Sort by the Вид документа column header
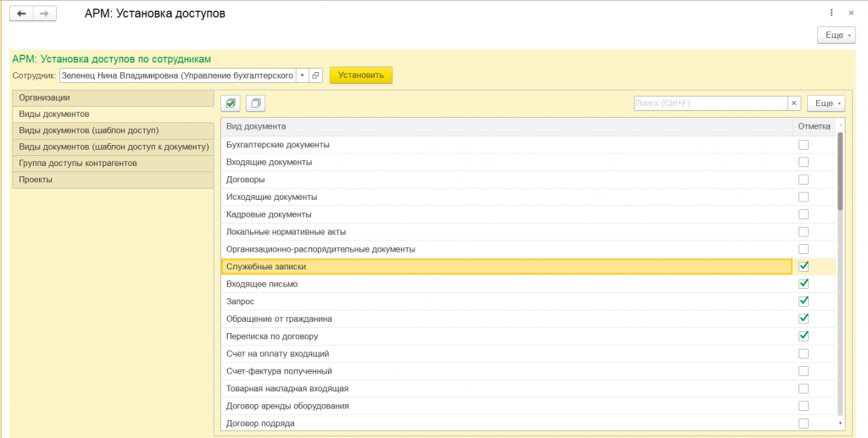This screenshot has height=438, width=868. (x=507, y=126)
